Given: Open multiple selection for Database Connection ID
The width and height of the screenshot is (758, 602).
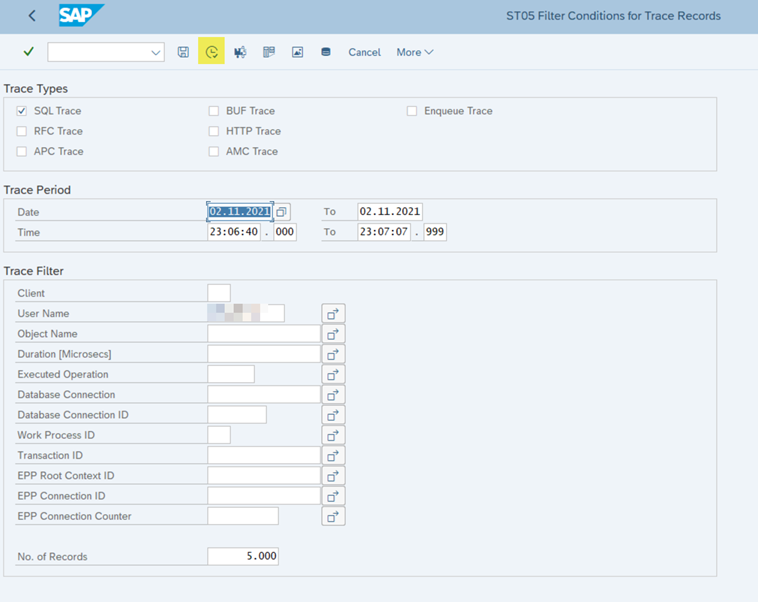Looking at the screenshot, I should click(x=333, y=415).
